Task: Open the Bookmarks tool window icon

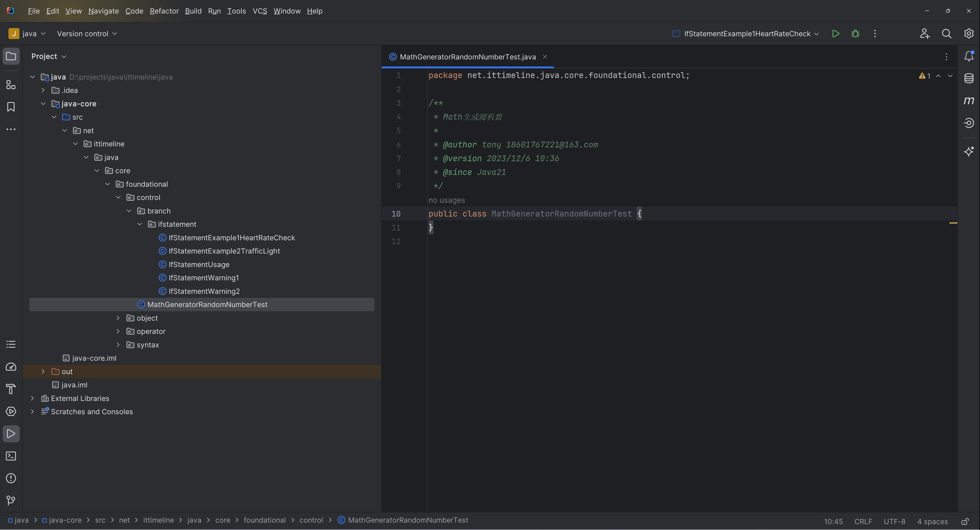Action: point(11,107)
